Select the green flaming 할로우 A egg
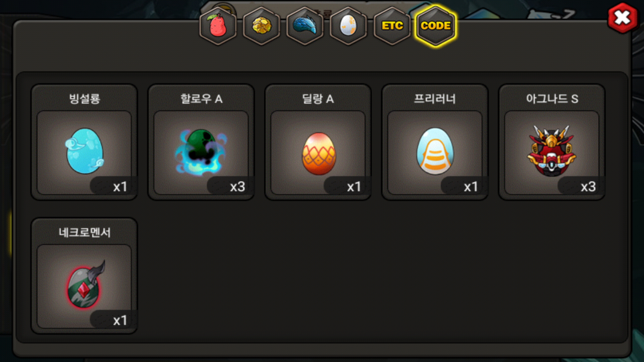The image size is (644, 362). click(201, 152)
